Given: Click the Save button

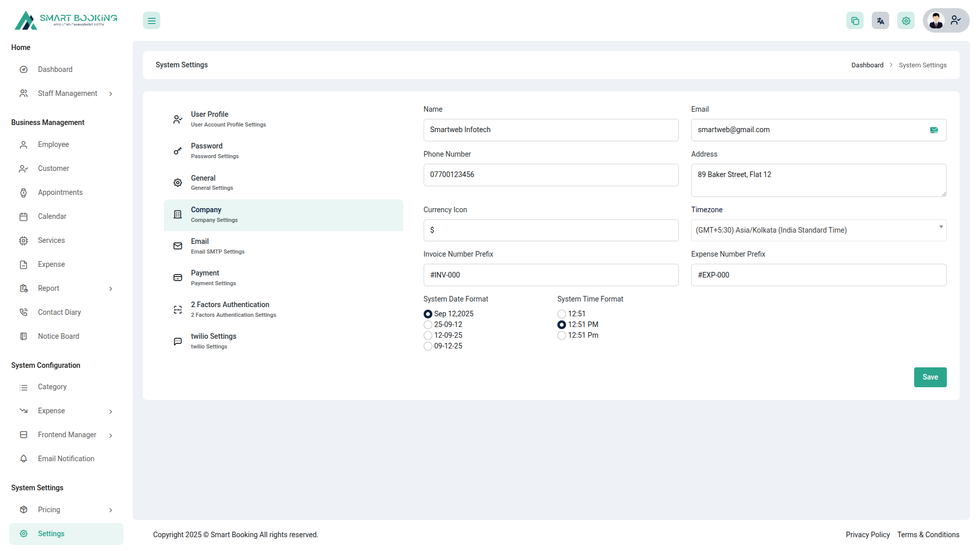Looking at the screenshot, I should pyautogui.click(x=930, y=377).
